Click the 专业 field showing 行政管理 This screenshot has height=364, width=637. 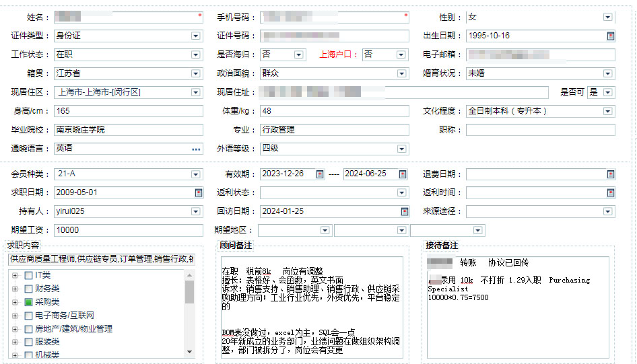[335, 130]
